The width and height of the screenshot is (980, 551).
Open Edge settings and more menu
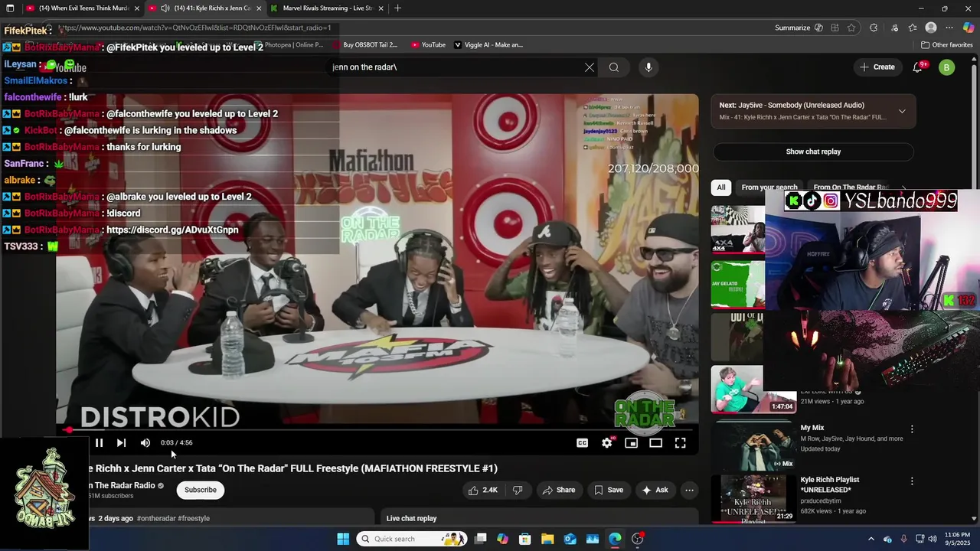[949, 28]
